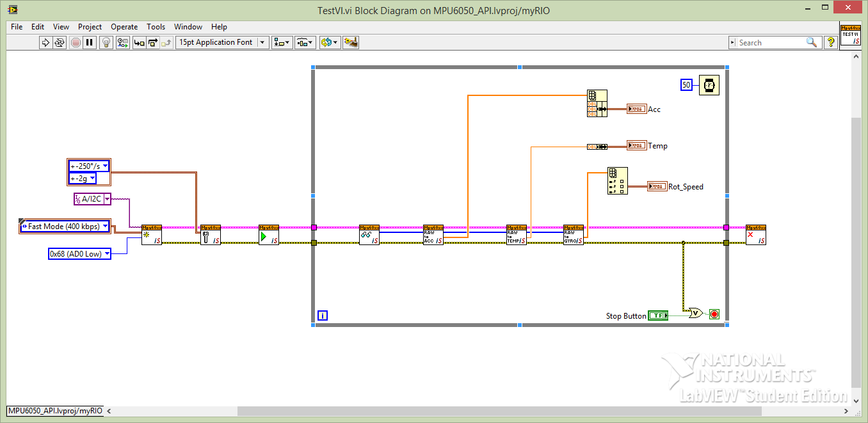
Task: Toggle the Stop Button boolean terminal
Action: coord(658,315)
